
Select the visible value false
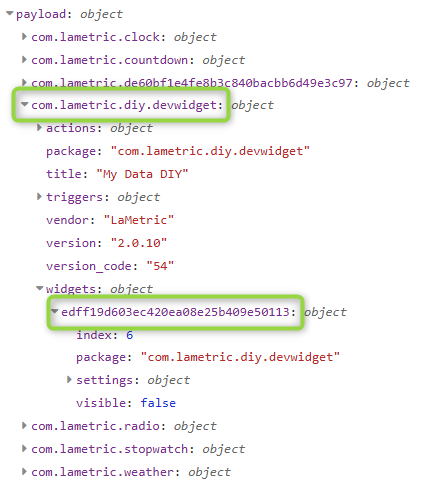(158, 403)
